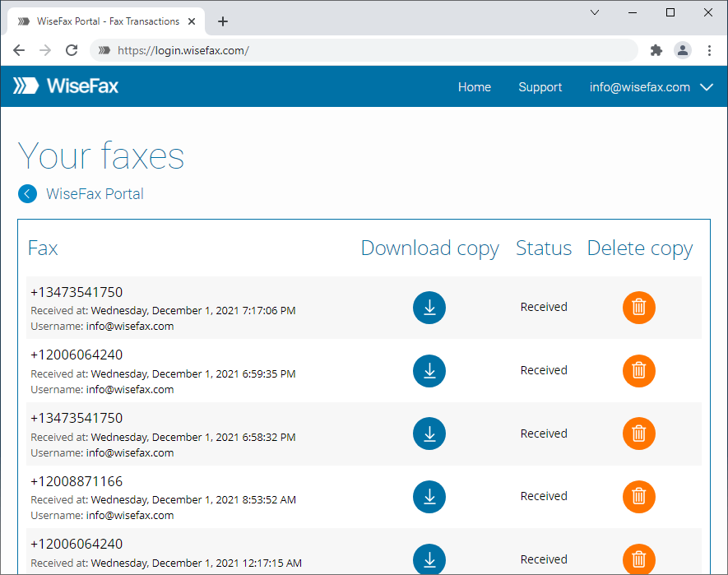Delete fax copy received at 8:53:52 AM
Viewport: 728px width, 575px height.
[639, 497]
